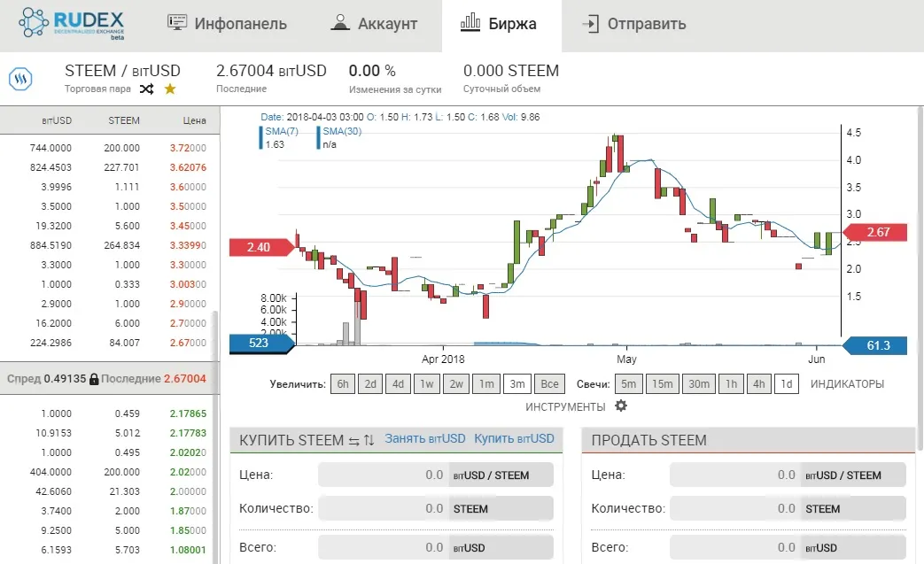The image size is (924, 564).
Task: Open the Инфопанель tab
Action: (227, 24)
